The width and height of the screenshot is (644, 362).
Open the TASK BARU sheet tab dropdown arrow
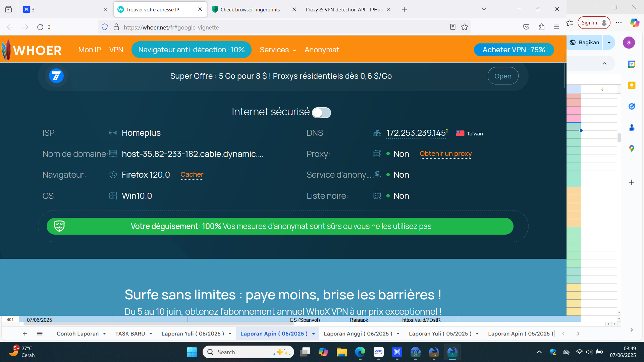tap(151, 334)
